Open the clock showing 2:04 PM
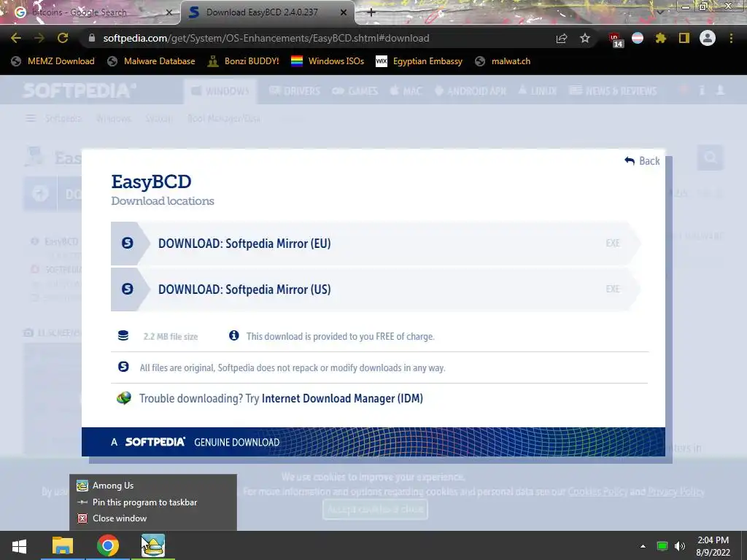The width and height of the screenshot is (747, 560). pyautogui.click(x=713, y=546)
